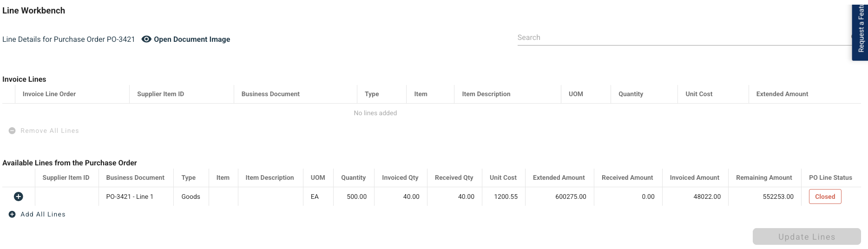This screenshot has width=868, height=249.
Task: Click the eye icon beside Open Document Image
Action: tap(146, 39)
